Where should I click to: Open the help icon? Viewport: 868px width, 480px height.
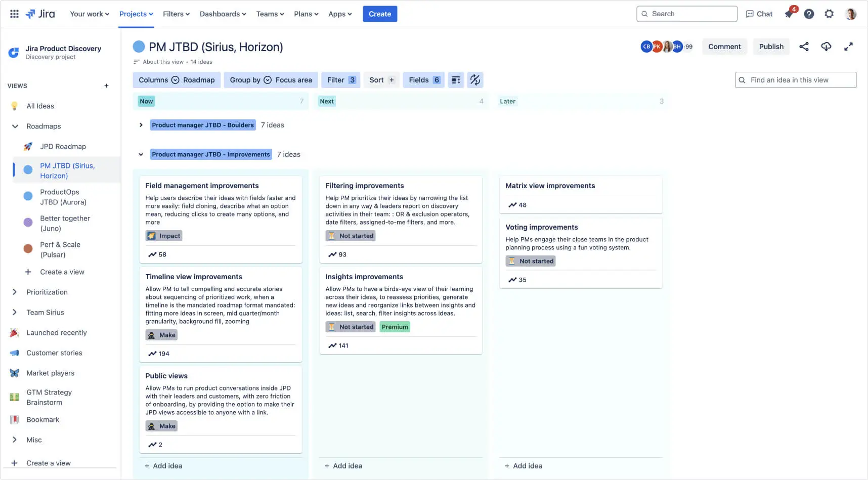tap(808, 14)
